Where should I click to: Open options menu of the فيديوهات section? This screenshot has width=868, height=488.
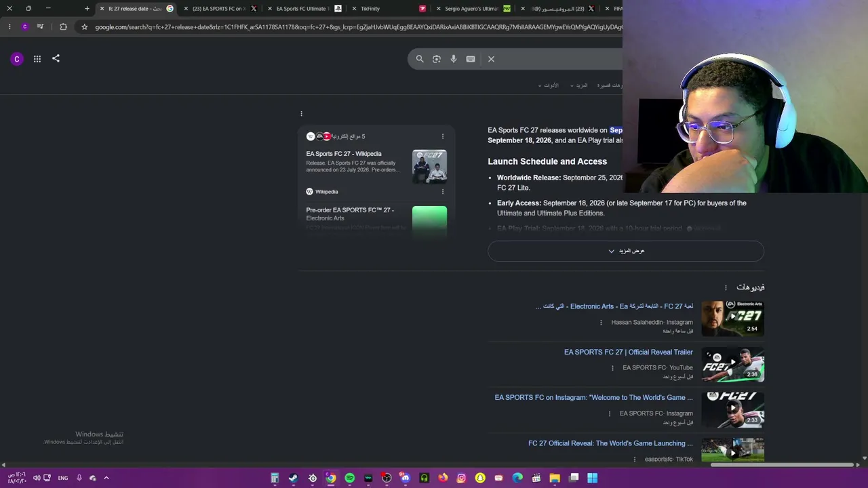(726, 287)
